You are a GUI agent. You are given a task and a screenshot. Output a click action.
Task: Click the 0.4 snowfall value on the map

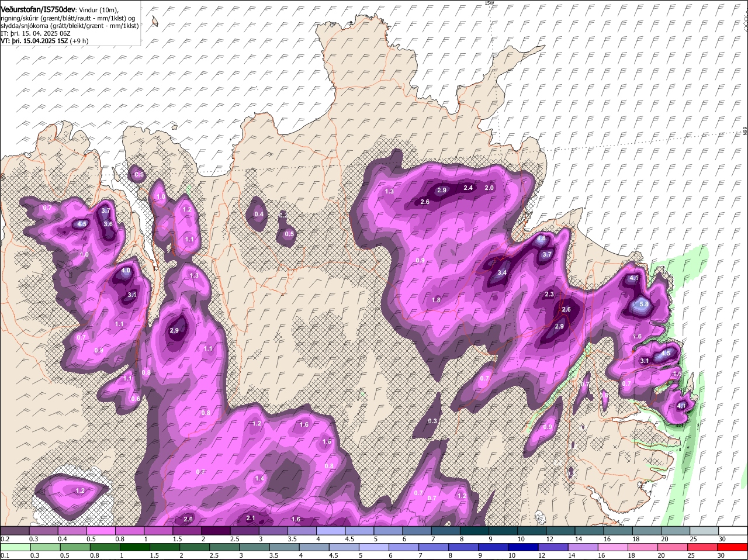[x=259, y=214]
